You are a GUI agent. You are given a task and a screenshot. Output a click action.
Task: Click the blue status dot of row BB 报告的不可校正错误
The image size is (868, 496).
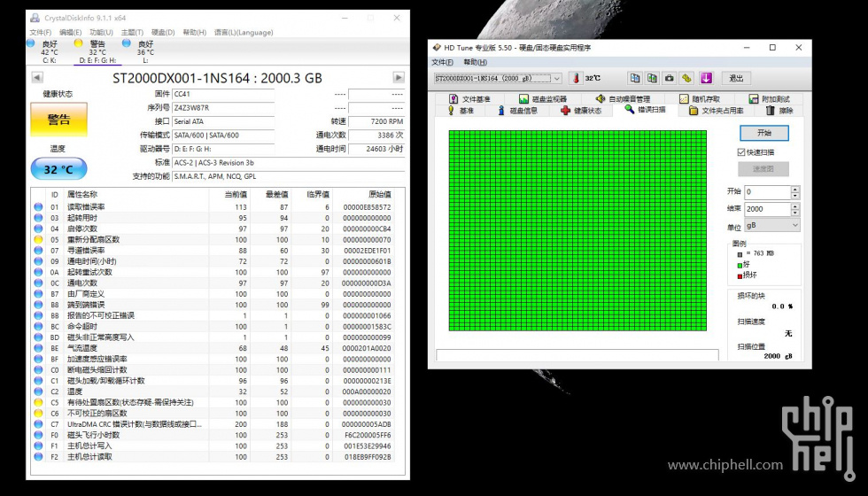(38, 315)
